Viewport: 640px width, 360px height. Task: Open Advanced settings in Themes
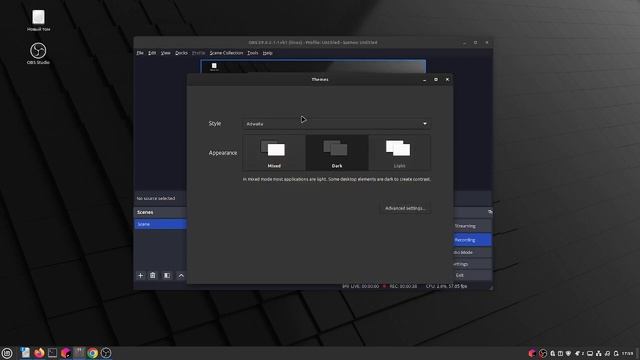tap(405, 208)
